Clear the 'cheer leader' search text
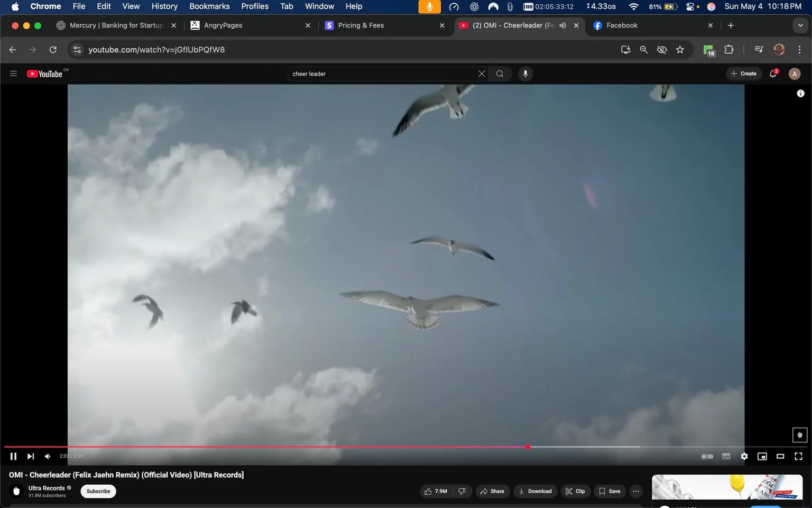Screen dimensions: 812x508 (x=482, y=74)
